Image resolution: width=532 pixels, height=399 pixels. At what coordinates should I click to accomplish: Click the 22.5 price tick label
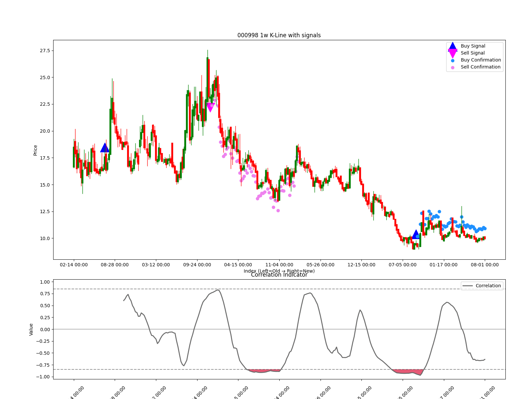45,104
